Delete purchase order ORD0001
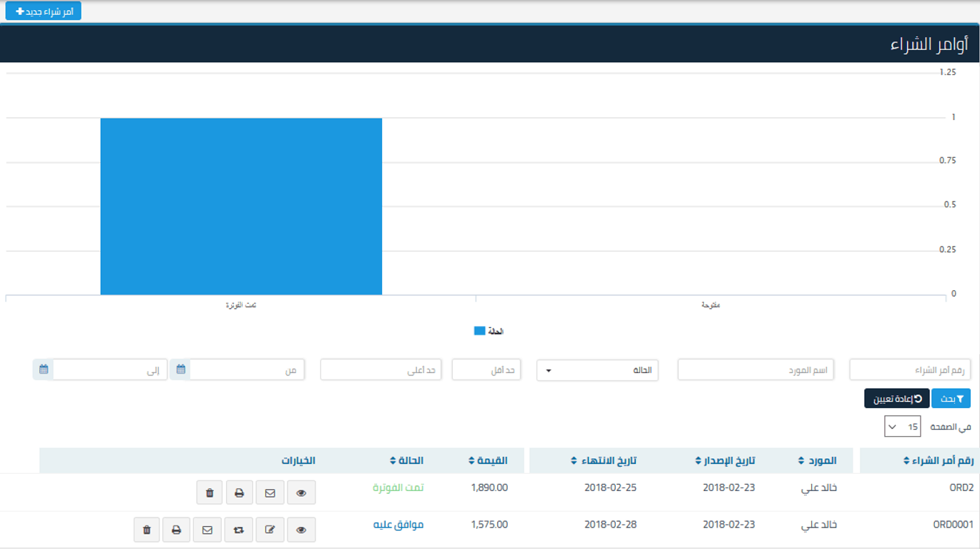Screen dimensions: 980x549 point(147,530)
